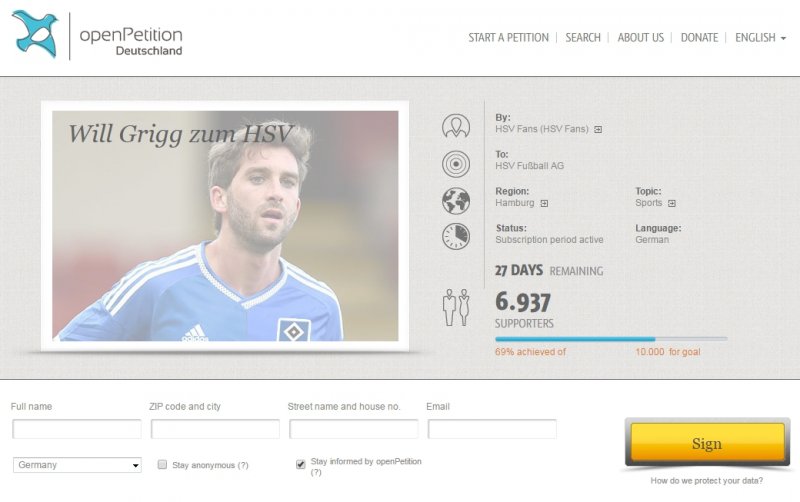Click the target recipient icon
This screenshot has height=502, width=800.
(456, 164)
